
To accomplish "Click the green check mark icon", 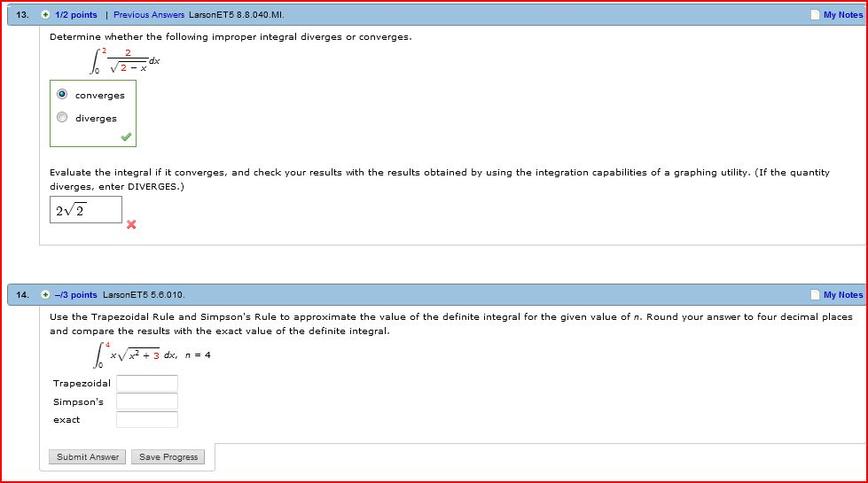I will tap(127, 137).
